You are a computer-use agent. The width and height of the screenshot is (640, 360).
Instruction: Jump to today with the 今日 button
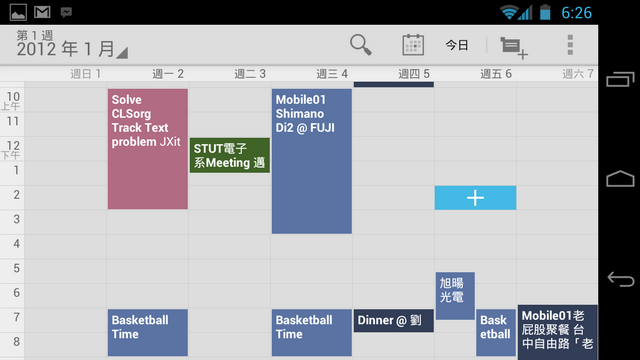coord(457,45)
